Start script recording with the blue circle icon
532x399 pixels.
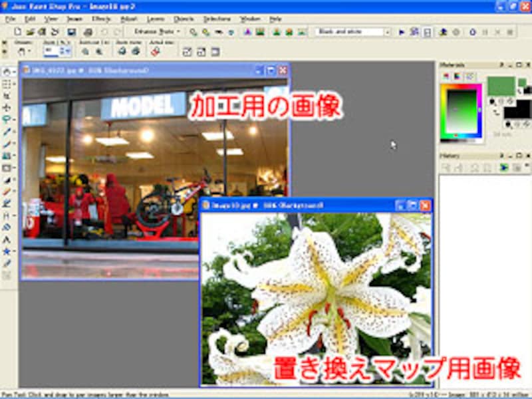click(x=473, y=32)
